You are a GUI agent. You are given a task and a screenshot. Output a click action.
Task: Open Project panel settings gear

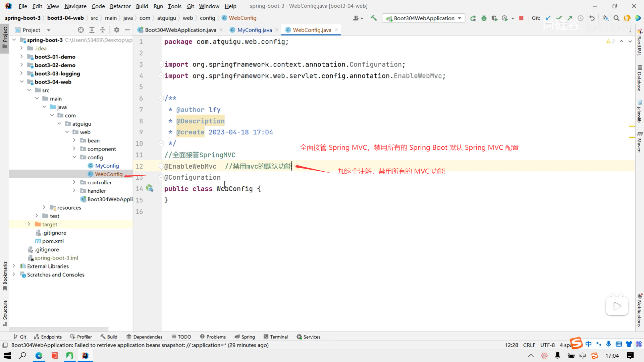pos(116,30)
